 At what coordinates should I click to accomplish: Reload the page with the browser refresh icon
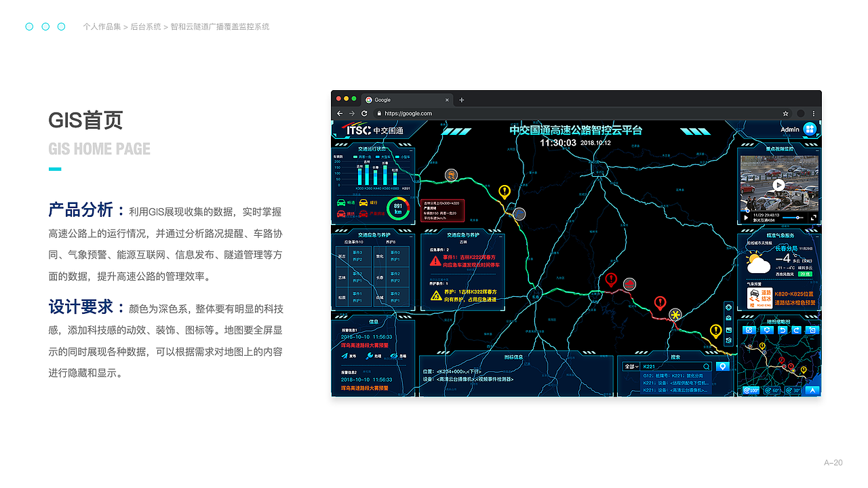click(364, 113)
